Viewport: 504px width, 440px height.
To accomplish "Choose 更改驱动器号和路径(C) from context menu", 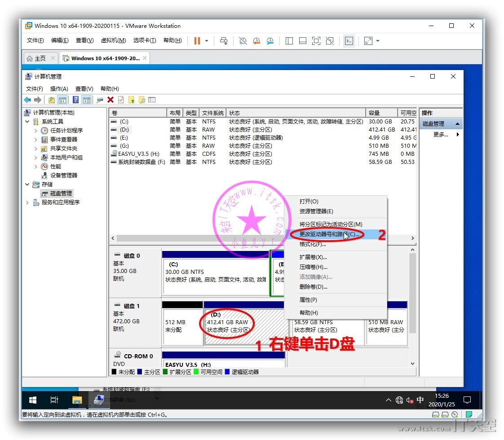I will click(335, 234).
